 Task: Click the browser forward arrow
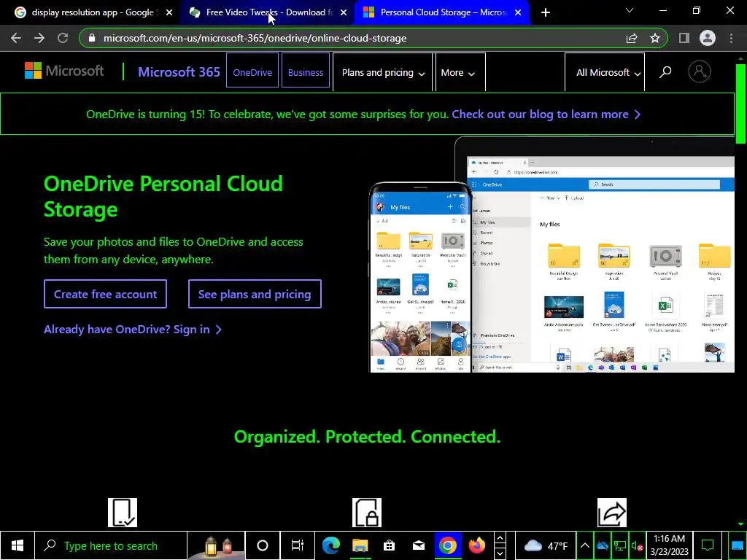click(39, 38)
